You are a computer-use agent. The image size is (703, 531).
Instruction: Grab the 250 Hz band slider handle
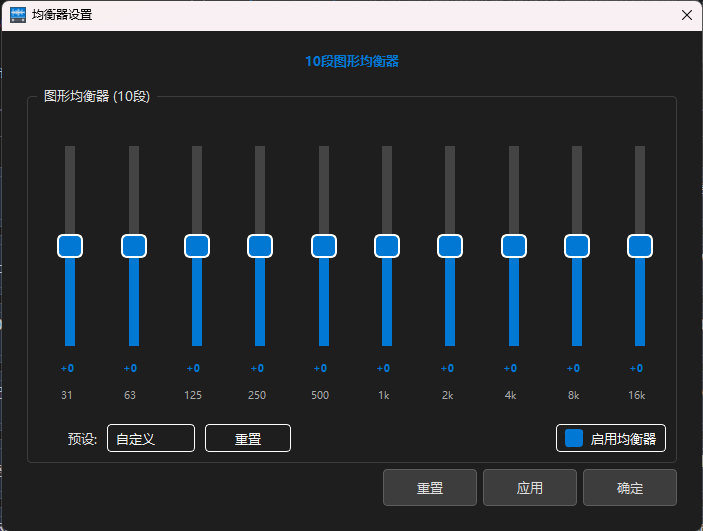pos(260,246)
